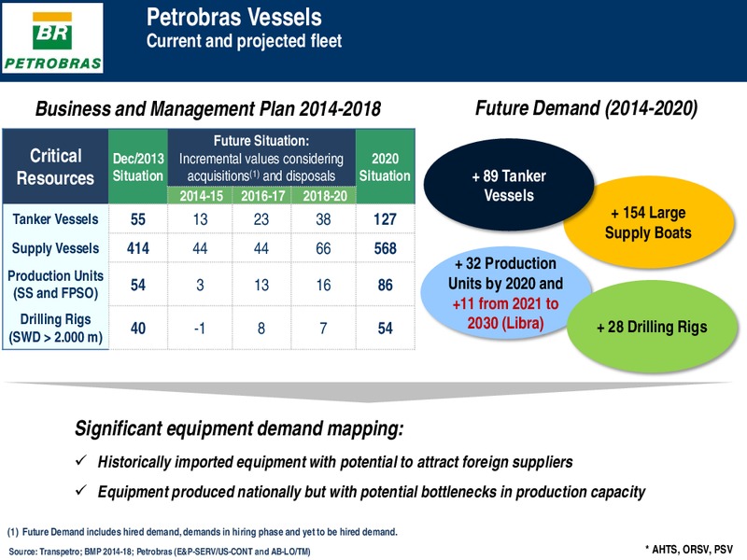747x560 pixels.
Task: Click Supply Vessels 2014-15 value 44
Action: click(200, 248)
